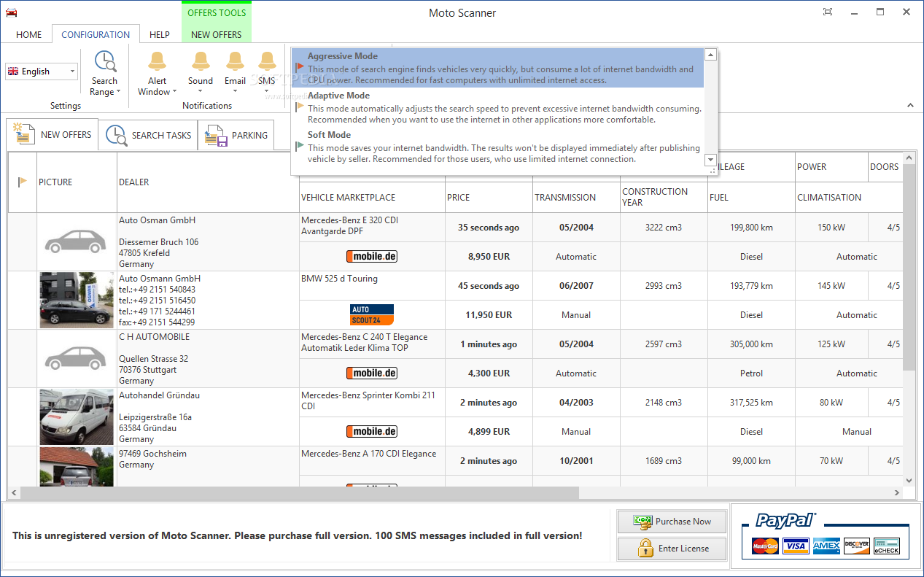This screenshot has width=924, height=577.
Task: Click the 317,525 km mileage cell
Action: click(751, 402)
